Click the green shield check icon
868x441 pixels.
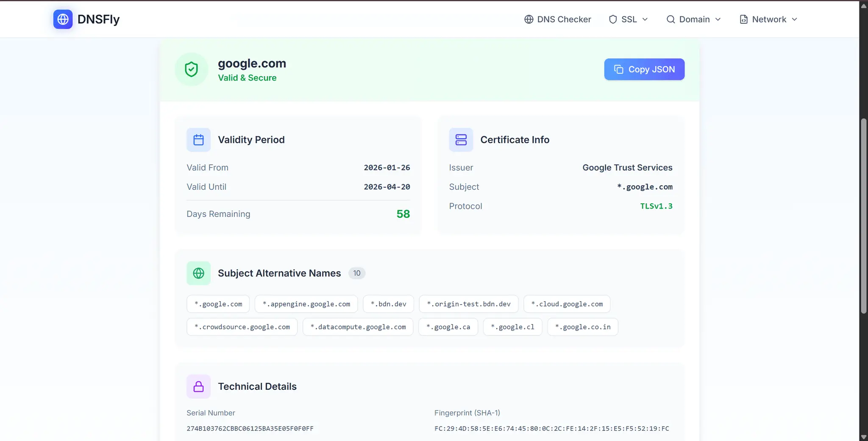[192, 69]
